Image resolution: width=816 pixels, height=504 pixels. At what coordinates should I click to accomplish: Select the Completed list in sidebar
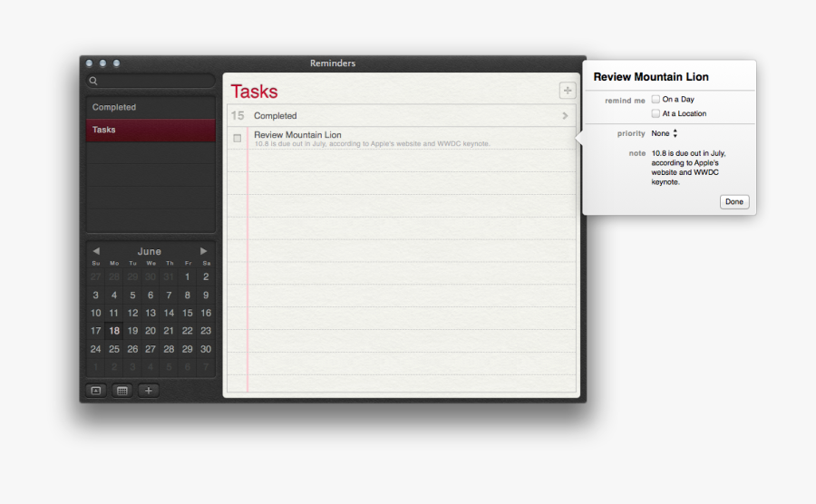(x=151, y=107)
